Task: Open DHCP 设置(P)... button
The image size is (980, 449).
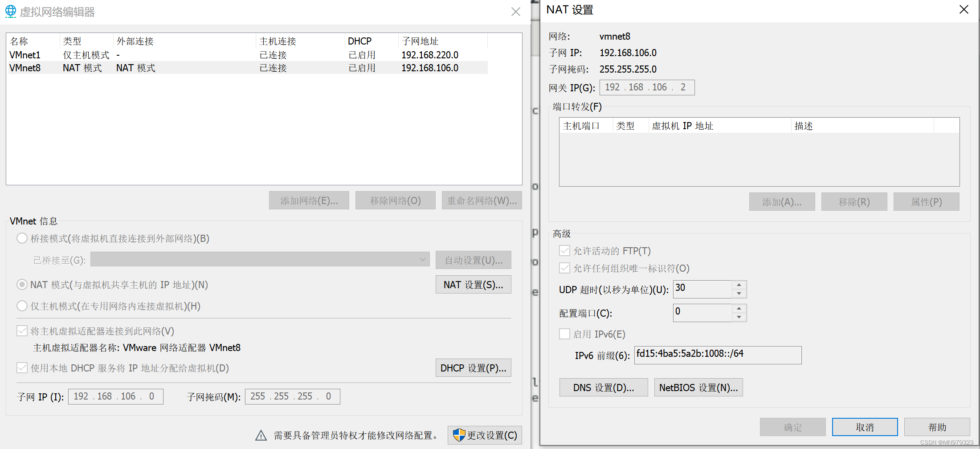Action: pos(474,368)
